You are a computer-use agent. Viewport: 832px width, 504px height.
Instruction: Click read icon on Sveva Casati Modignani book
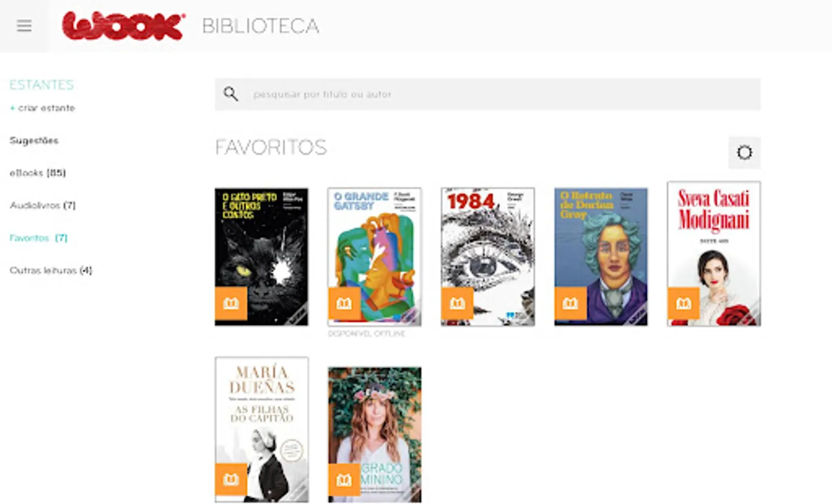pos(684,303)
